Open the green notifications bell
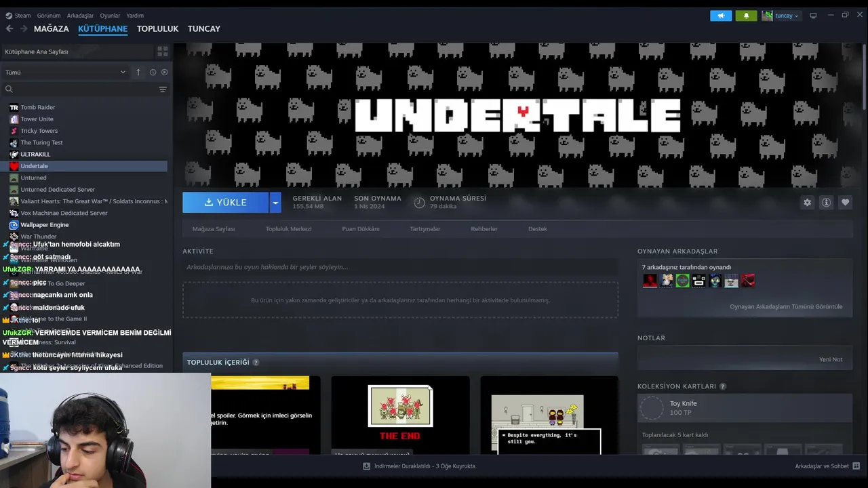Image resolution: width=868 pixels, height=488 pixels. [x=746, y=16]
